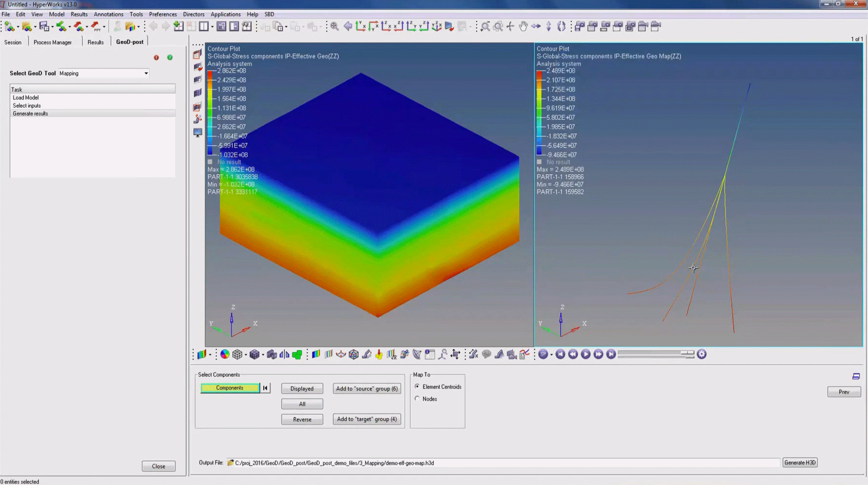Activate the Pan hand tool
The image size is (868, 485).
pyautogui.click(x=523, y=27)
